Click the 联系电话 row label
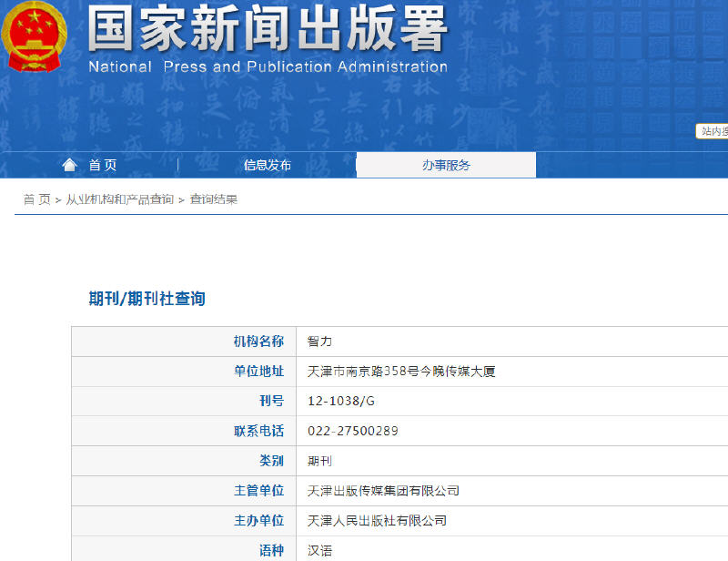The width and height of the screenshot is (728, 561). [258, 431]
